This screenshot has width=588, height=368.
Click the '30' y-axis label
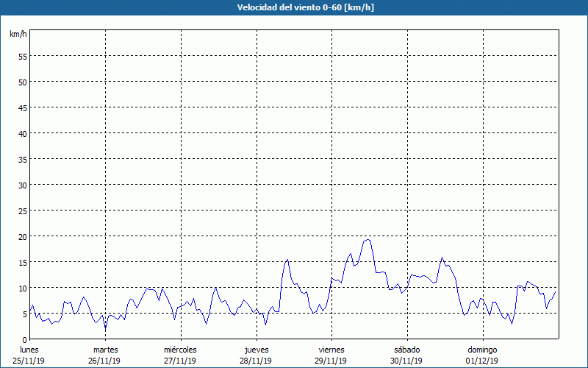point(23,185)
